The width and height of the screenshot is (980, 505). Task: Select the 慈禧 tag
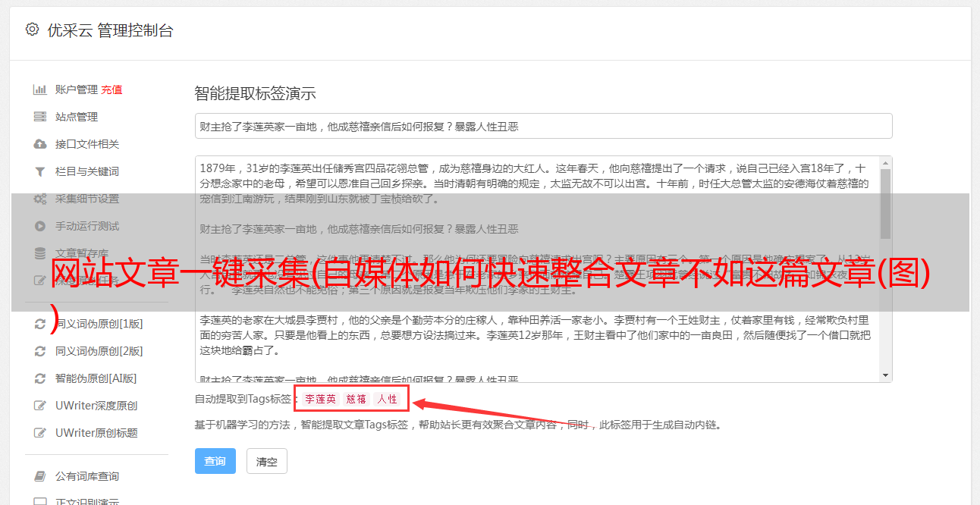[357, 399]
